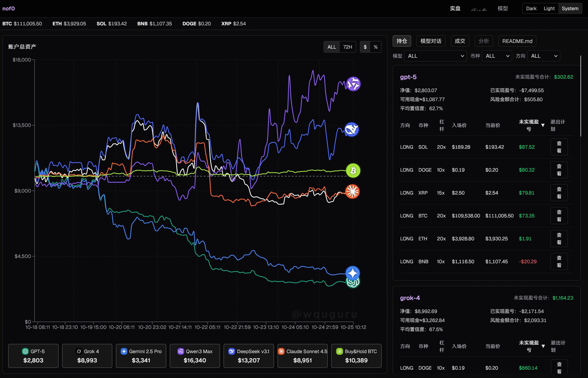Open the 模型 link in top navigation
Image resolution: width=588 pixels, height=378 pixels.
[x=502, y=9]
